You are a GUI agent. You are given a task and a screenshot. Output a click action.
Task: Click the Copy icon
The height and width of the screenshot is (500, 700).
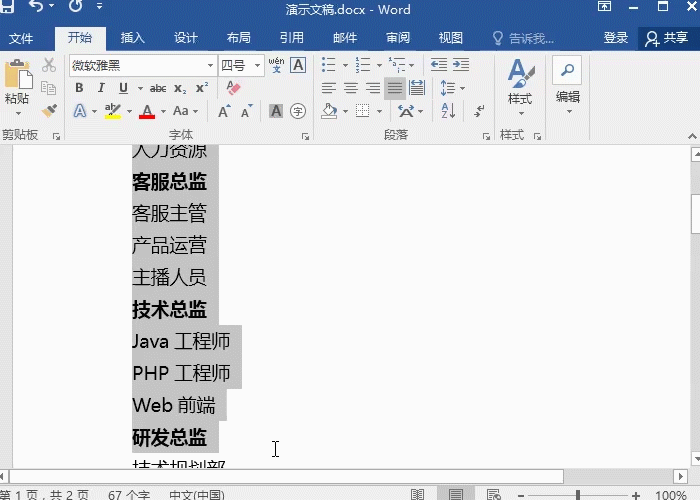(x=48, y=88)
